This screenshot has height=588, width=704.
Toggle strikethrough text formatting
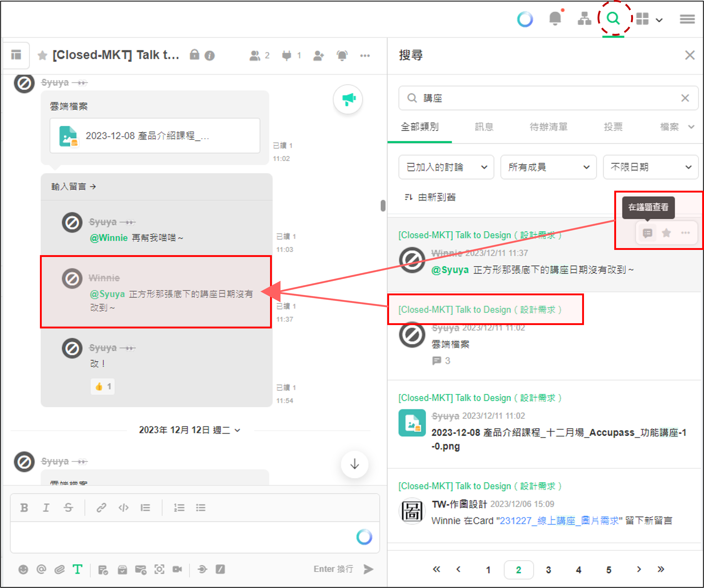click(x=68, y=508)
